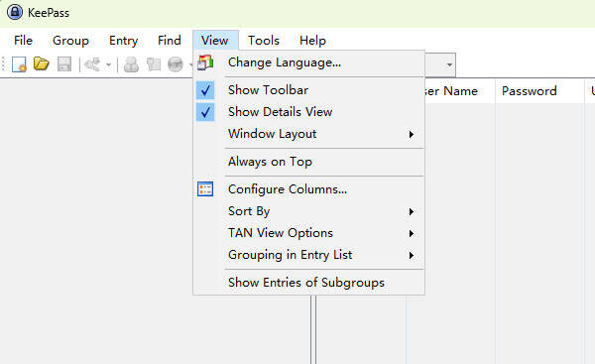Enable Always on Top option

point(308,162)
